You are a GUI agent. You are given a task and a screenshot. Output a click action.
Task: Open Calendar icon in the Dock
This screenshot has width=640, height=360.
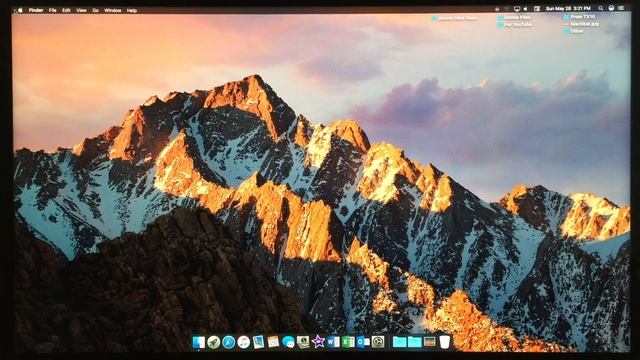pyautogui.click(x=273, y=342)
